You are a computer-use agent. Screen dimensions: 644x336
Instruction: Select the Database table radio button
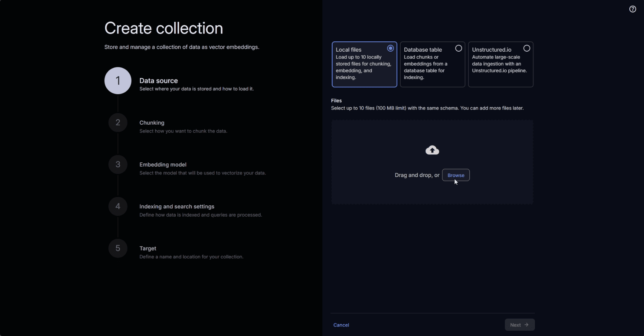[459, 48]
